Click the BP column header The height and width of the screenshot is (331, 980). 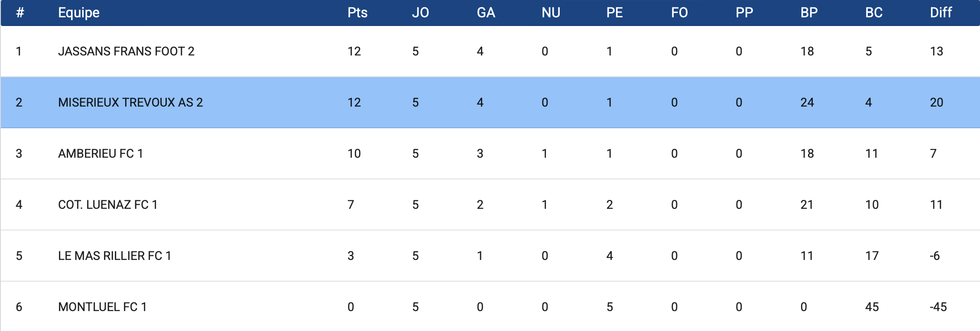point(809,13)
